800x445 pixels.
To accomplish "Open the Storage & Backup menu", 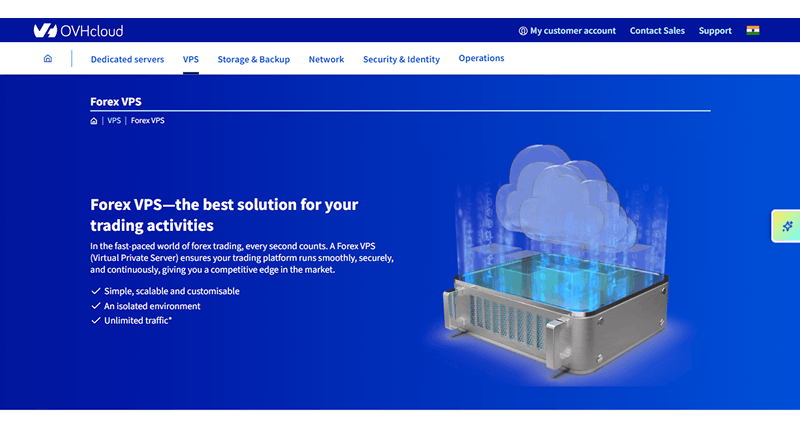I will (254, 59).
